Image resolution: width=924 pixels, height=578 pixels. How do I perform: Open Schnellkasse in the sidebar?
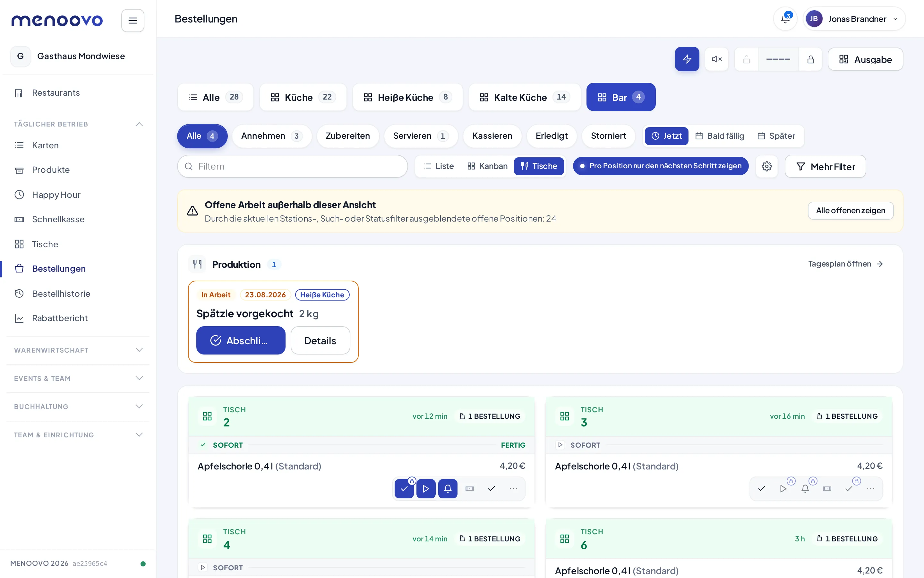pyautogui.click(x=78, y=219)
